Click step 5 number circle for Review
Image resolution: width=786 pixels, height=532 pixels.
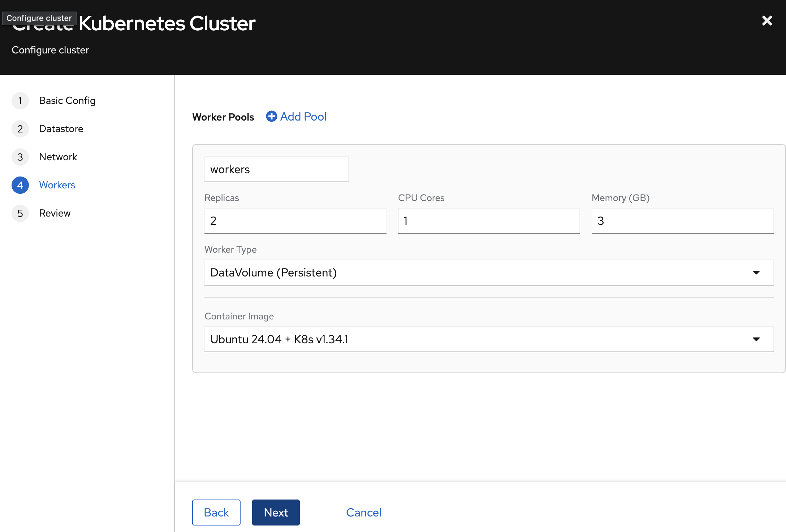pos(20,213)
